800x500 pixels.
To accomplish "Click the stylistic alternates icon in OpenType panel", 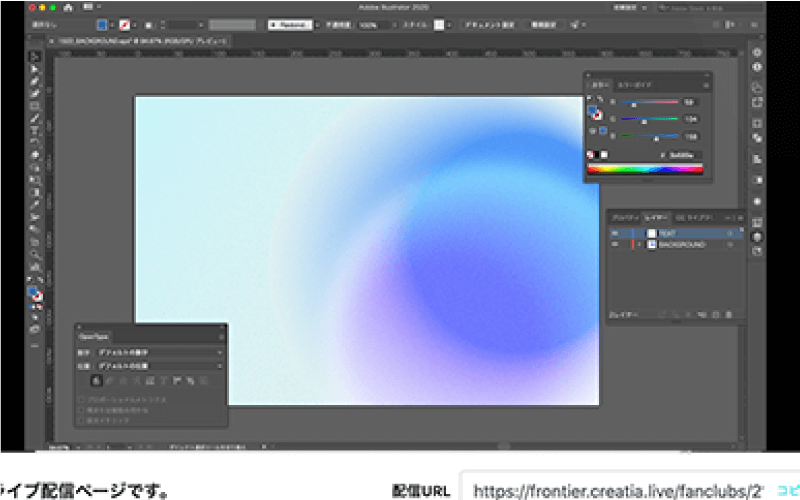I will (150, 381).
